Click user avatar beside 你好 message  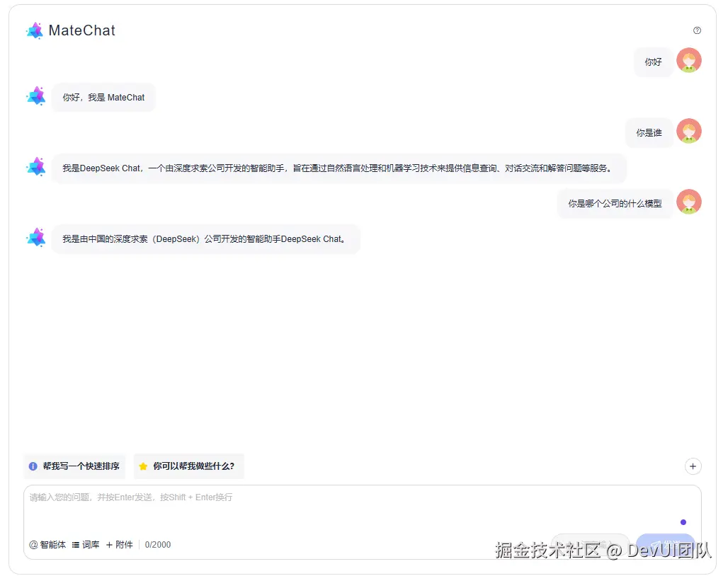pyautogui.click(x=688, y=60)
